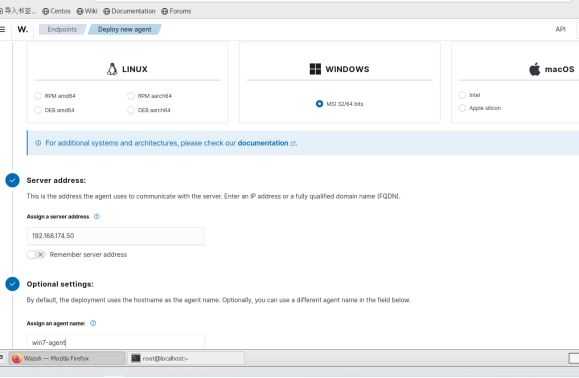Select RPM amd64 radio option
Image resolution: width=579 pixels, height=378 pixels.
38,96
